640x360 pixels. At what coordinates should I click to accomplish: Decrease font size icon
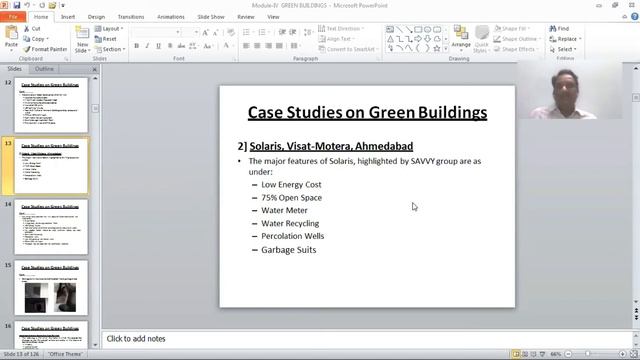tap(216, 32)
